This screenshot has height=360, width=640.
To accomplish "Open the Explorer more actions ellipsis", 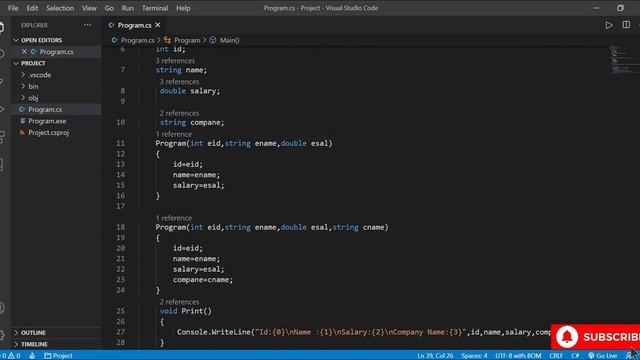I will point(87,25).
